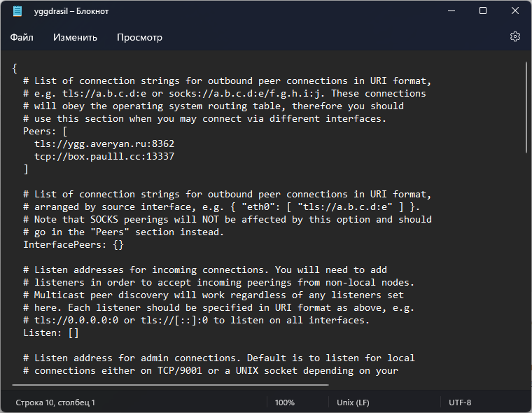The width and height of the screenshot is (532, 413).
Task: Open the Файл menu
Action: [22, 37]
